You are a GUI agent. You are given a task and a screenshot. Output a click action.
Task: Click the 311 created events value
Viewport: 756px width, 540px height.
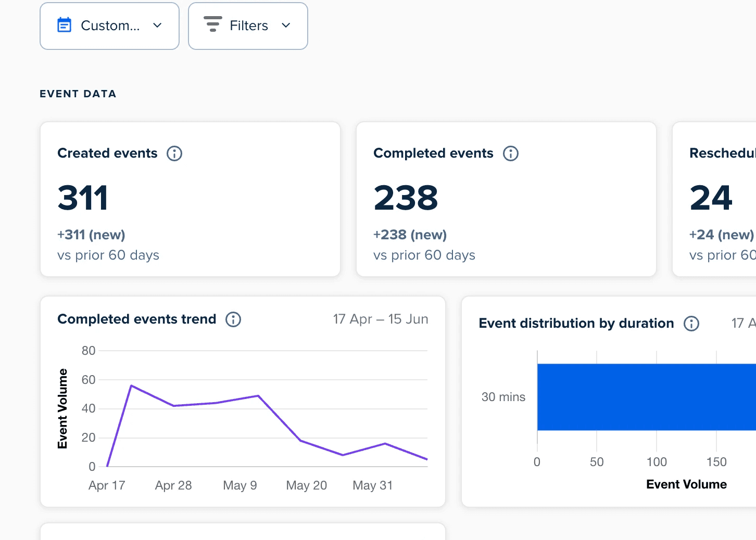click(83, 198)
